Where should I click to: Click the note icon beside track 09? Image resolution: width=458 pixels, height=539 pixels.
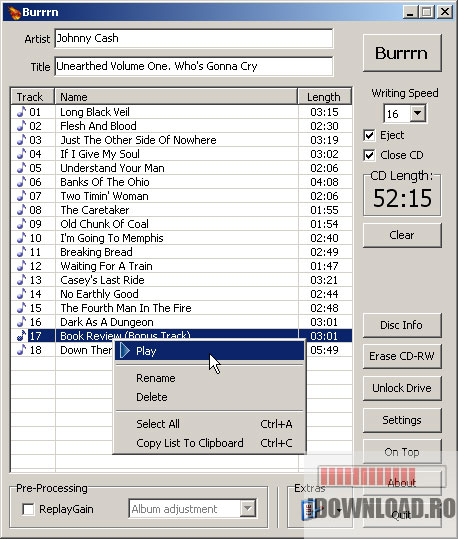[x=22, y=224]
